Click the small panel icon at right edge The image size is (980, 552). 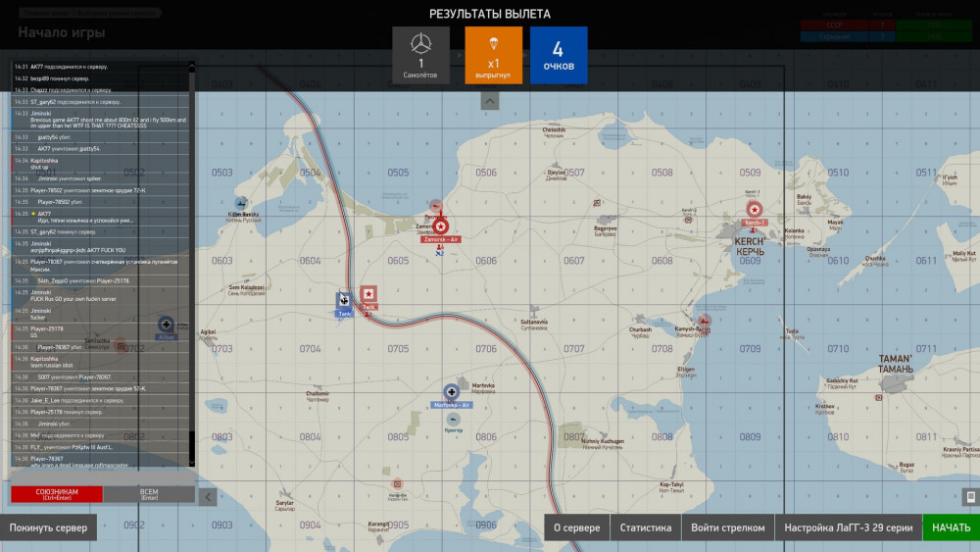point(970,497)
